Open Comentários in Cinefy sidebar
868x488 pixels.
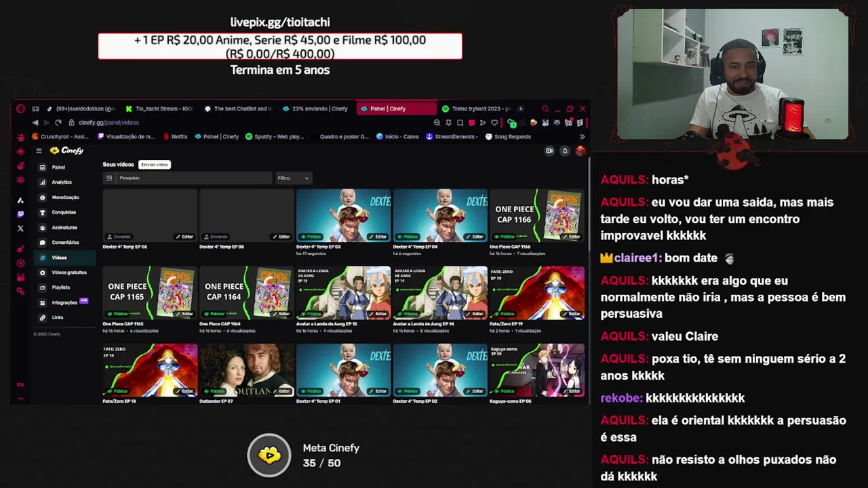[64, 242]
